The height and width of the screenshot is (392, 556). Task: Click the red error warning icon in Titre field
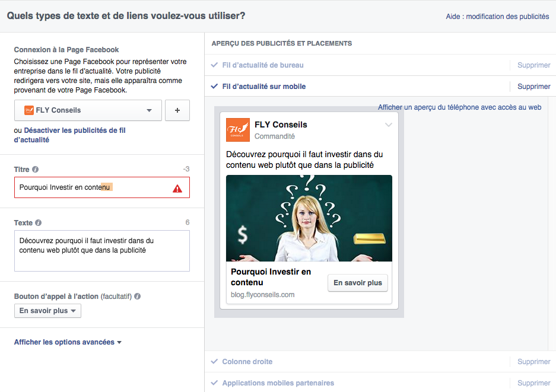(179, 187)
